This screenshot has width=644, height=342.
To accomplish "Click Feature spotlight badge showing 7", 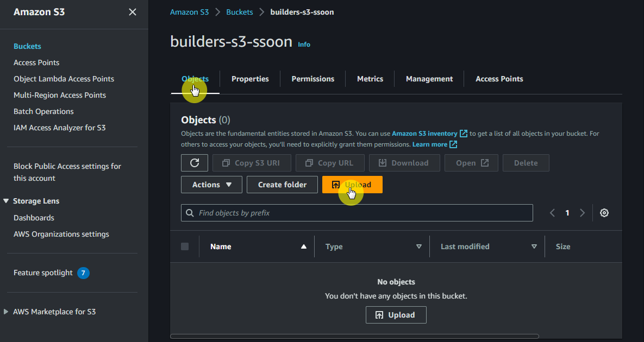I will (x=83, y=273).
